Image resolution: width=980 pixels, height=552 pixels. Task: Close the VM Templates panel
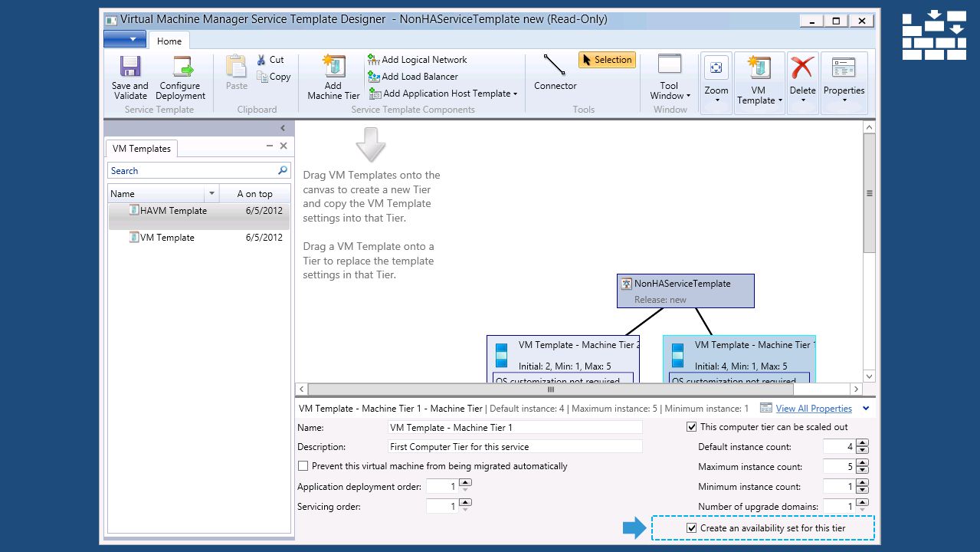tap(284, 146)
